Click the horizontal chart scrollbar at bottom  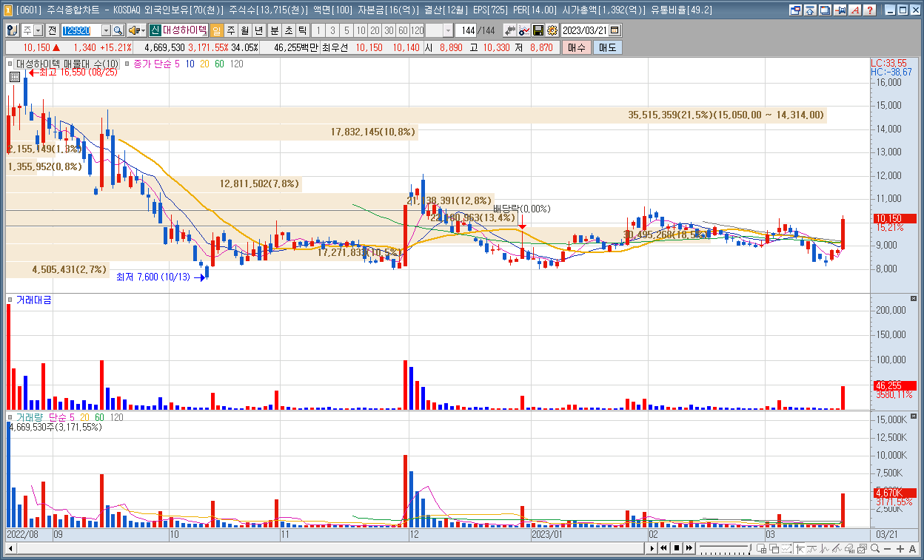324,548
